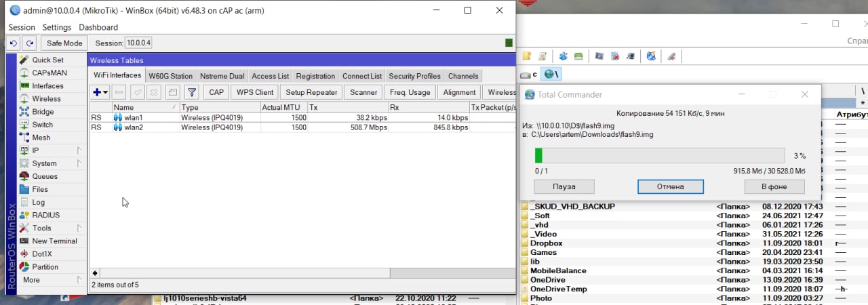
Task: Open RADIUS in WinBox sidebar
Action: (x=45, y=215)
